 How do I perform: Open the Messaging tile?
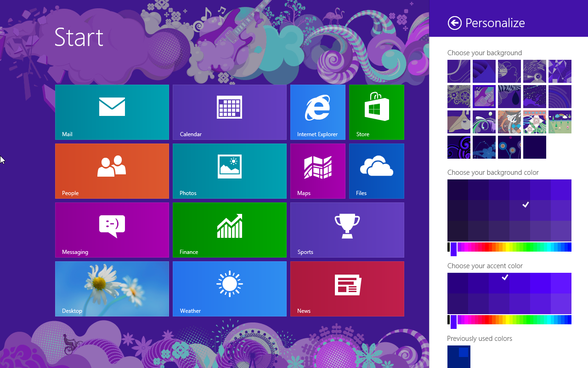tap(112, 230)
